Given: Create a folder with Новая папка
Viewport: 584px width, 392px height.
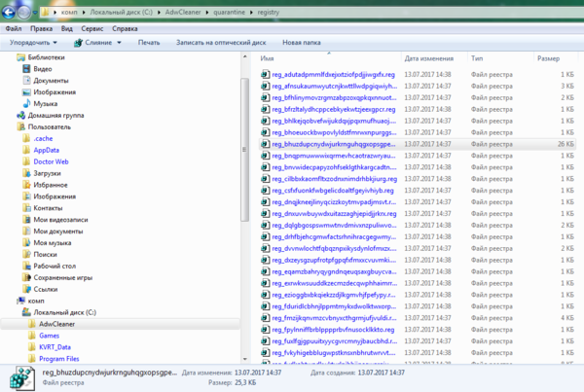Looking at the screenshot, I should tap(302, 43).
